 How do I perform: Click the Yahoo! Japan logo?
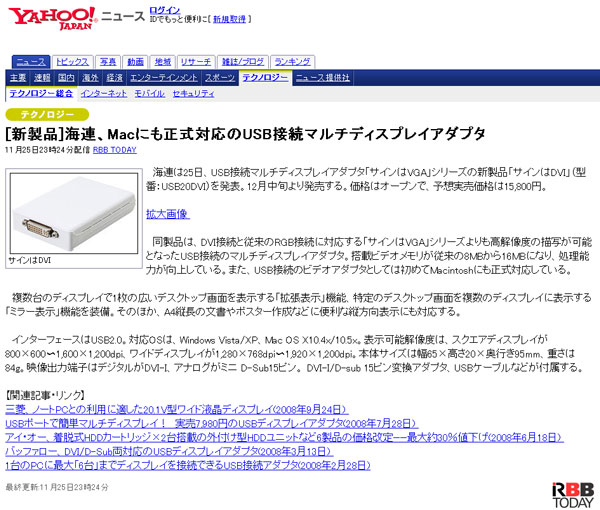click(53, 19)
